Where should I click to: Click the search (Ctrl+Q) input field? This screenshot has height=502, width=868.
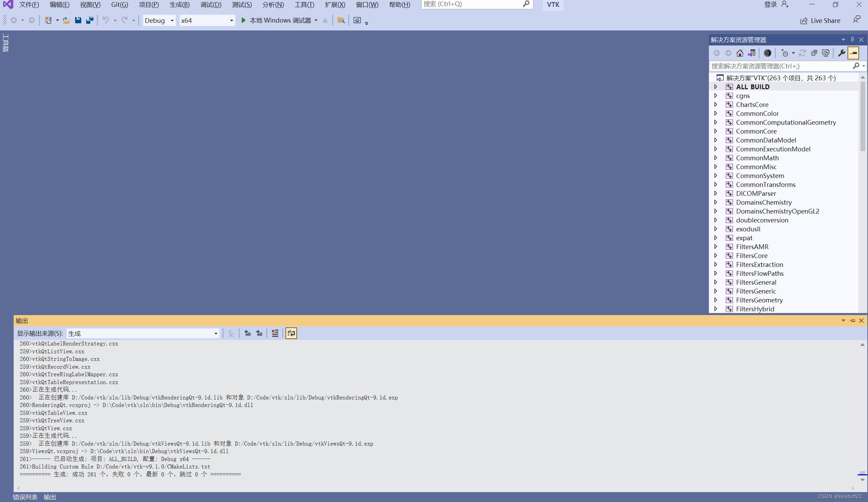472,4
